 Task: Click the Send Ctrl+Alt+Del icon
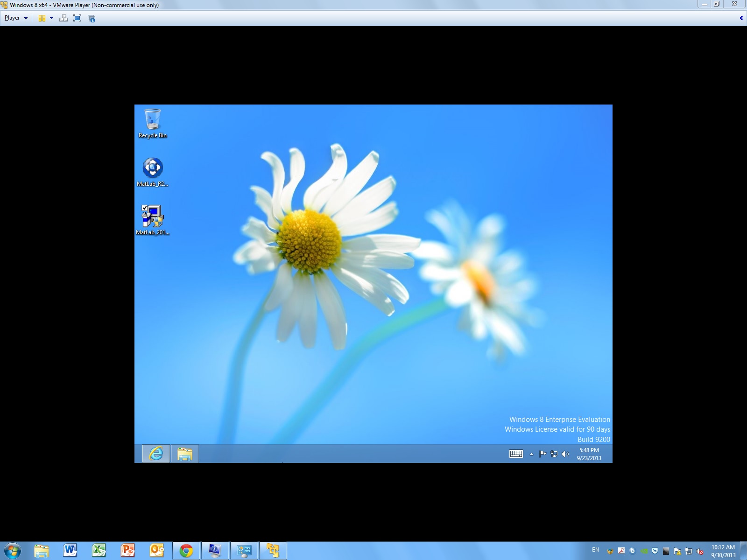63,18
